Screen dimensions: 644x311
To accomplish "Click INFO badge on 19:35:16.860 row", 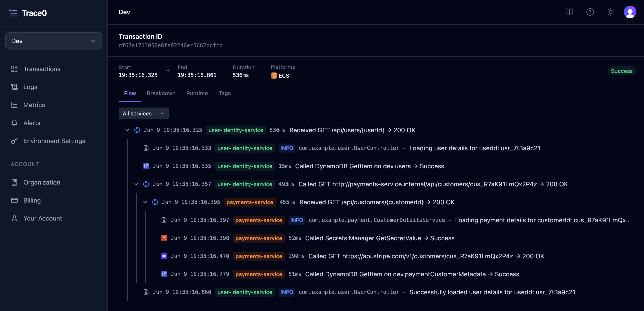I will pos(287,292).
